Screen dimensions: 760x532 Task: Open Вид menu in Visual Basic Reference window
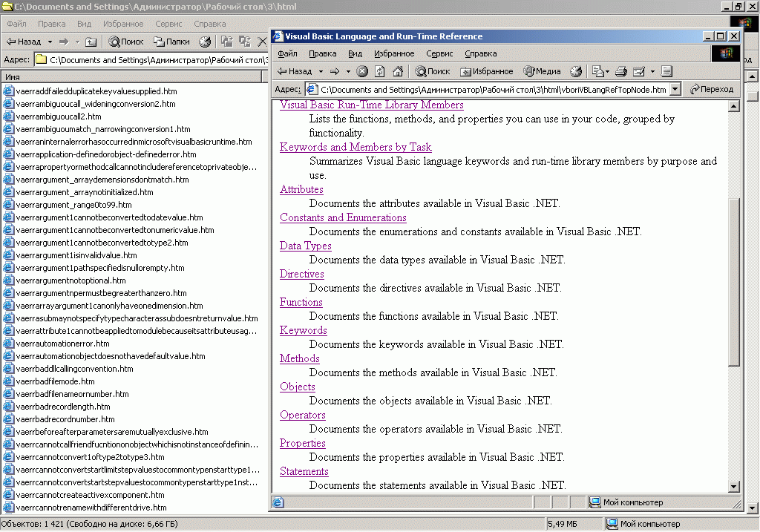coord(355,53)
